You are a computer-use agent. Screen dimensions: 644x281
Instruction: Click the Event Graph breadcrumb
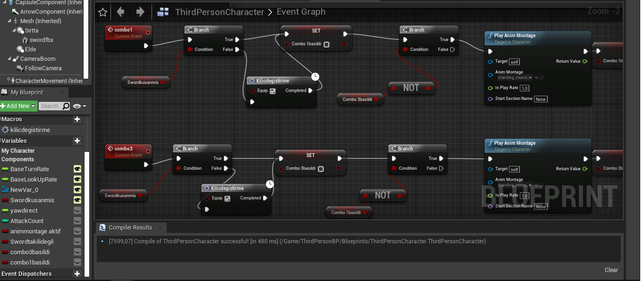pos(301,12)
